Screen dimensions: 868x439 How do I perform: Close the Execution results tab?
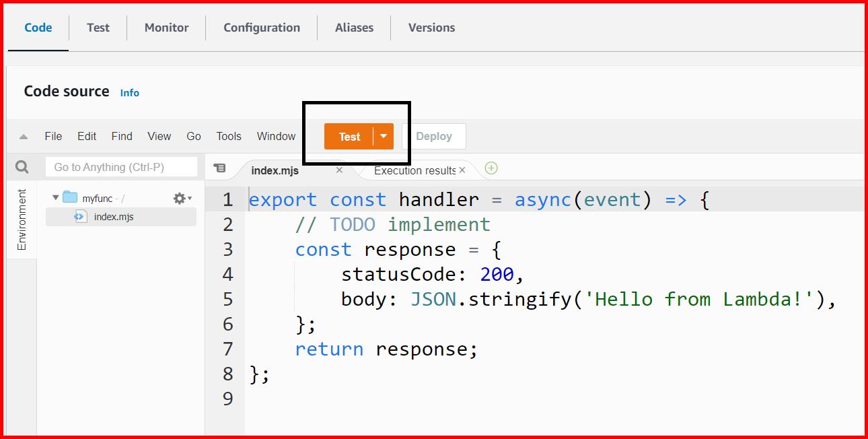pyautogui.click(x=462, y=170)
